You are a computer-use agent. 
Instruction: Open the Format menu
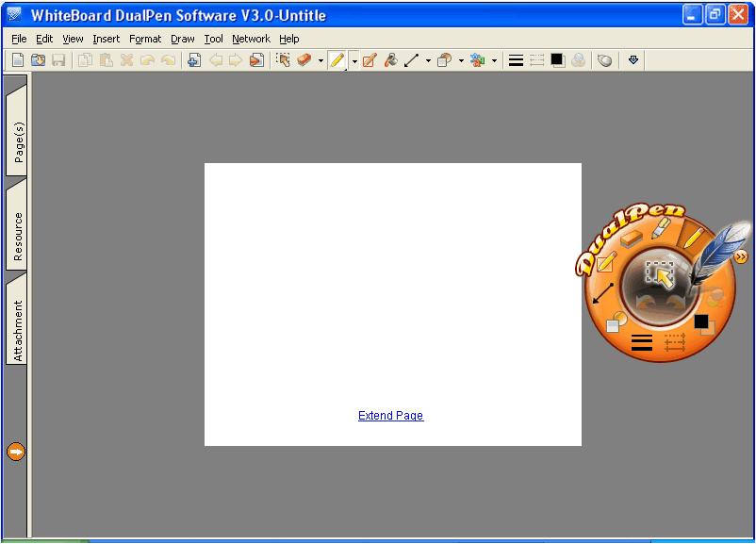[145, 39]
